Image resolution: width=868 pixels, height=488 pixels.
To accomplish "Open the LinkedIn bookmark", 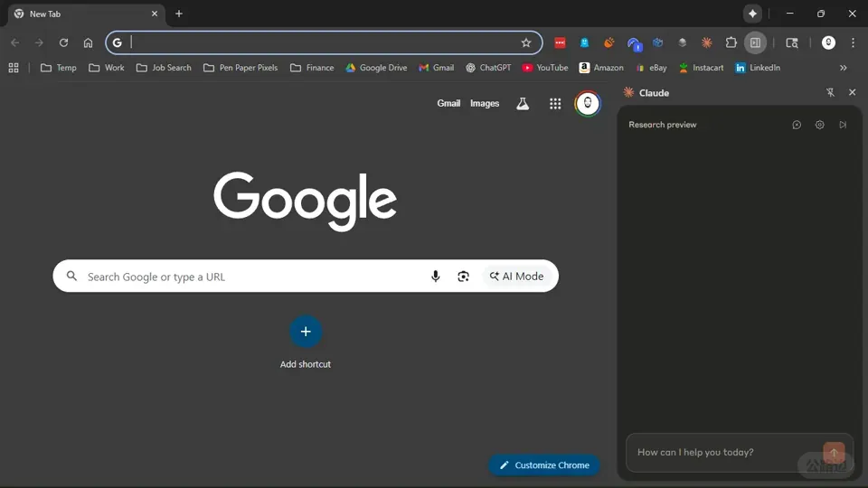I will pos(758,68).
